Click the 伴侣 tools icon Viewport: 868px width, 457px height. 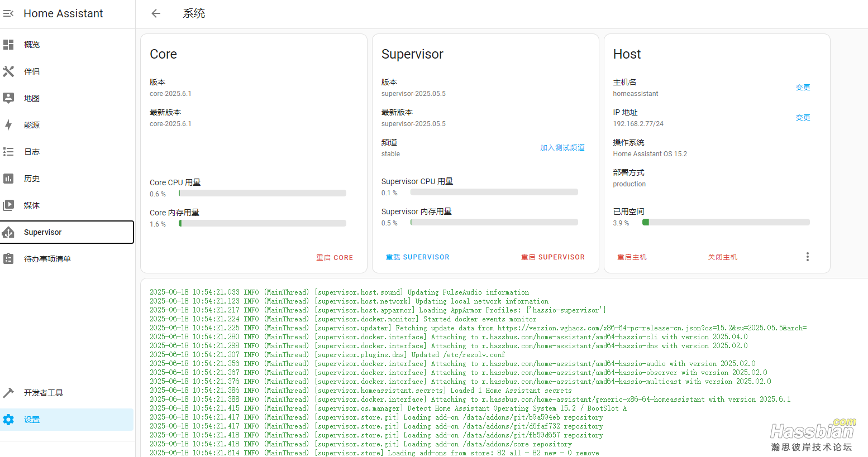8,71
